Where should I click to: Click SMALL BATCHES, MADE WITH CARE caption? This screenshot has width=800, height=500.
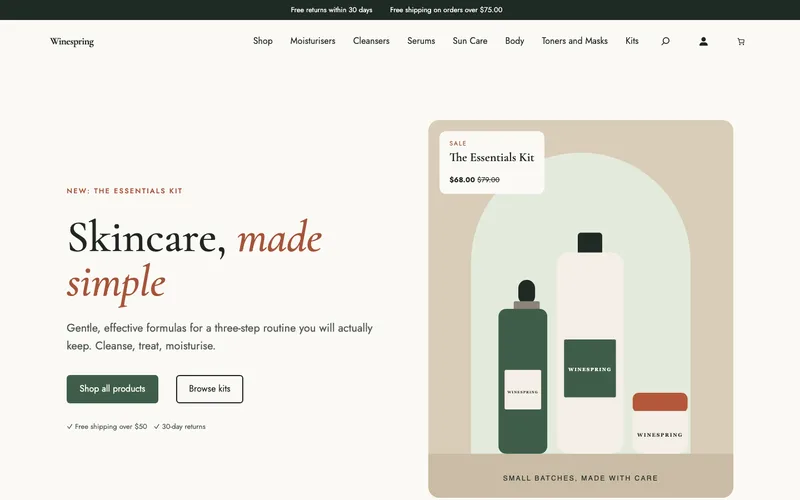(581, 478)
